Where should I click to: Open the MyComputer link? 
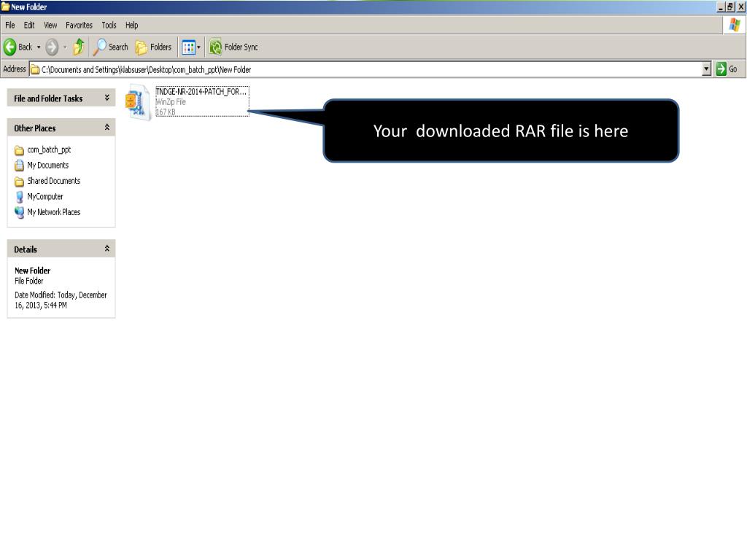(44, 196)
